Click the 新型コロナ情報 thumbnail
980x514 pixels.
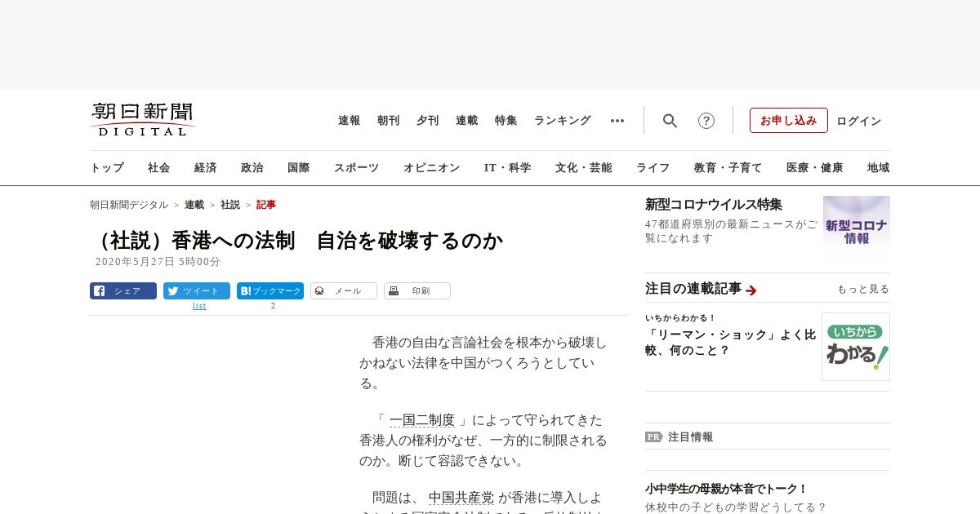click(857, 228)
